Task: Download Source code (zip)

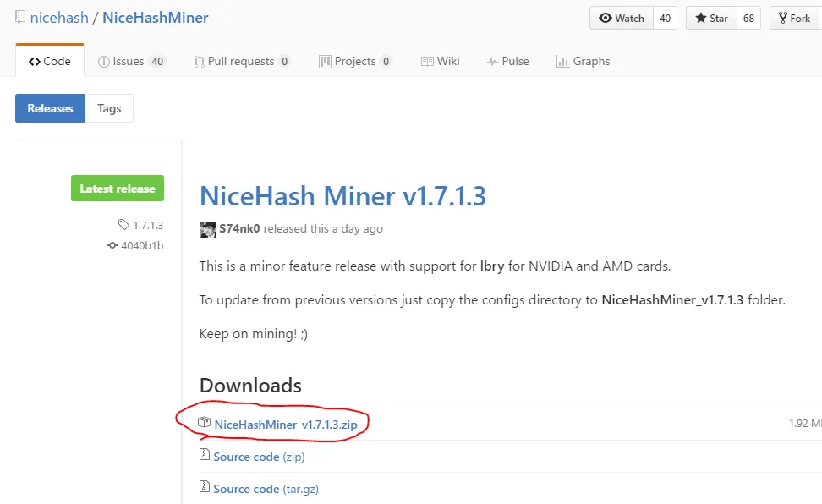Action: pyautogui.click(x=259, y=457)
